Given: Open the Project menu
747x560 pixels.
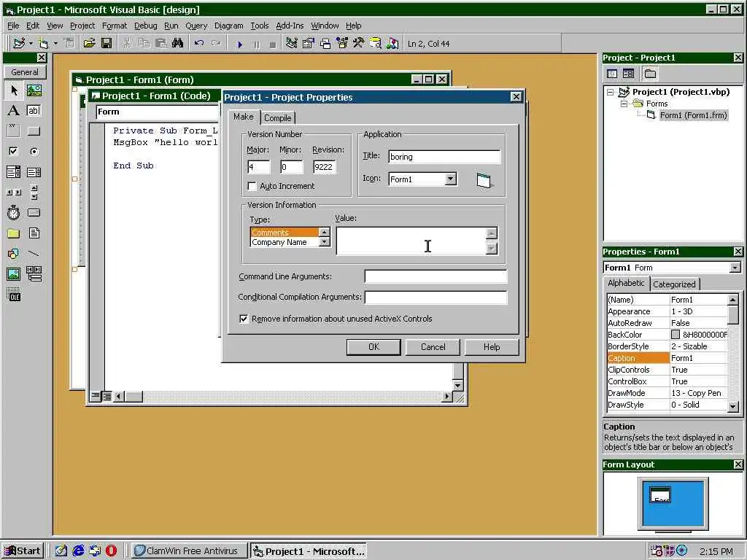Looking at the screenshot, I should [82, 26].
